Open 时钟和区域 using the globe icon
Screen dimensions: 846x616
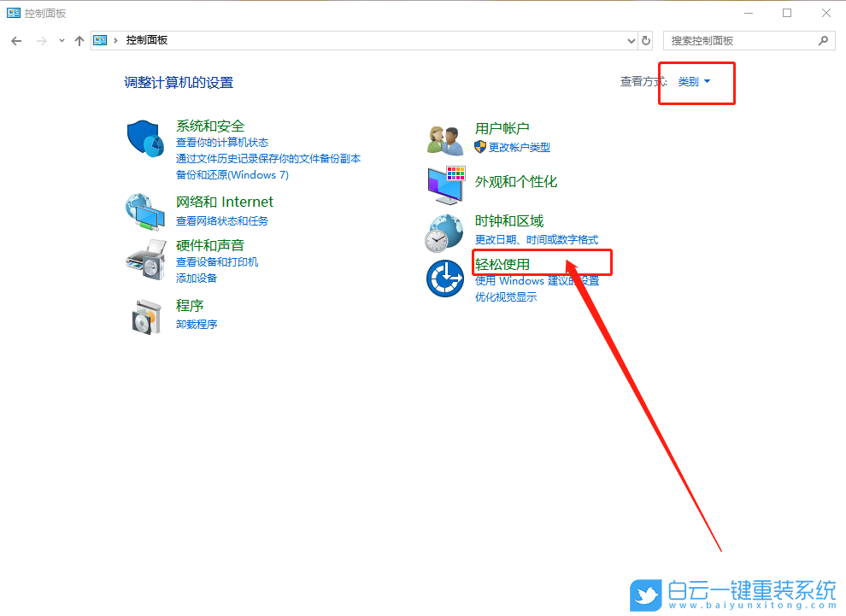coord(444,232)
